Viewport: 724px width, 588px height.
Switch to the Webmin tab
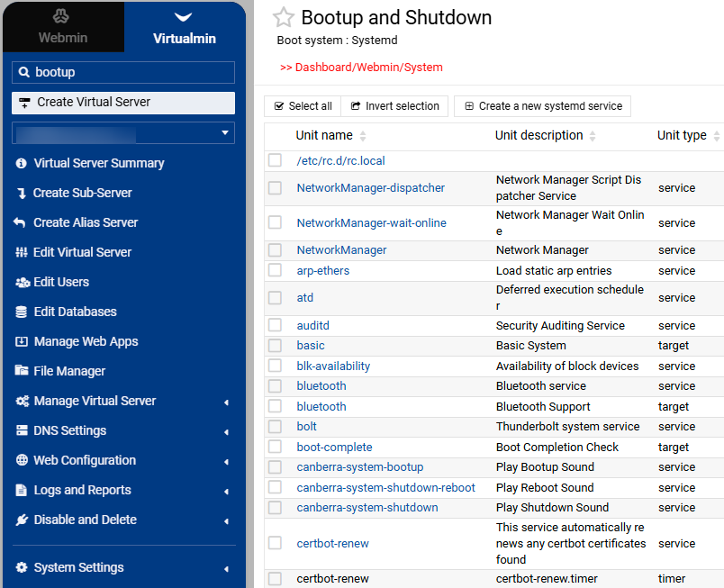(63, 27)
